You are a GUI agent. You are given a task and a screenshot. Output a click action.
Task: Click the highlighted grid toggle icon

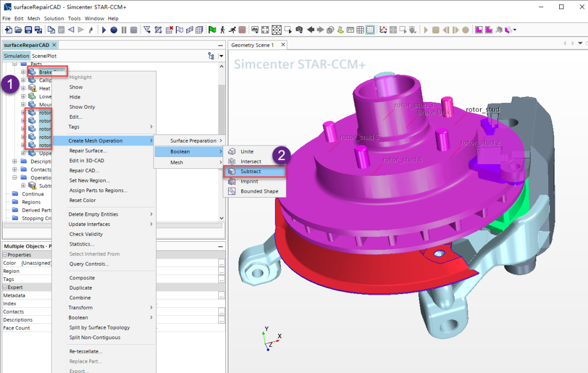click(370, 30)
